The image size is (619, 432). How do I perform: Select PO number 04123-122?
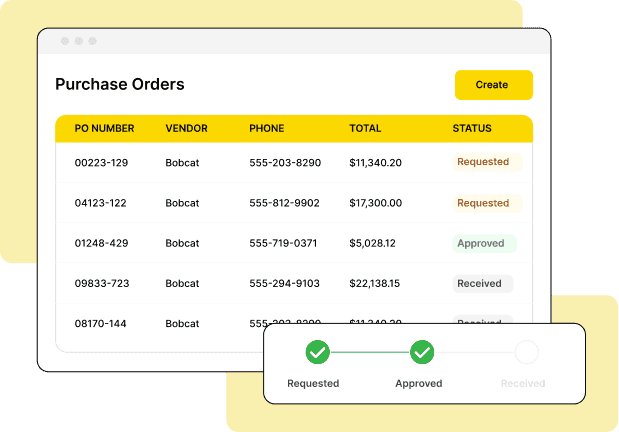click(100, 203)
